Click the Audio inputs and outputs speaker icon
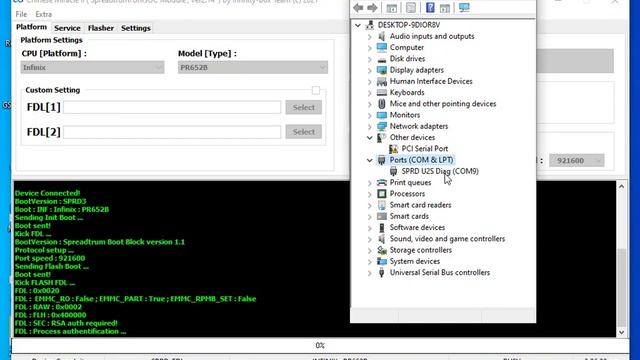Image resolution: width=640 pixels, height=360 pixels. [382, 36]
